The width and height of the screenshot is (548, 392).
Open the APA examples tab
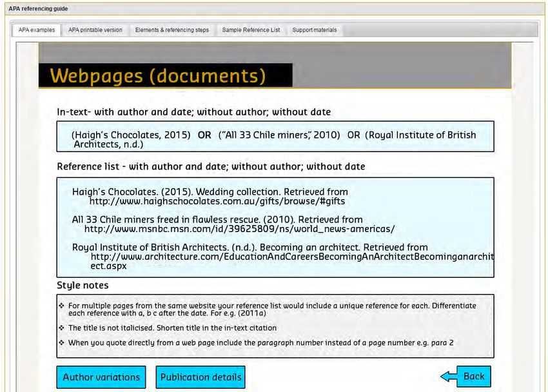pos(37,30)
